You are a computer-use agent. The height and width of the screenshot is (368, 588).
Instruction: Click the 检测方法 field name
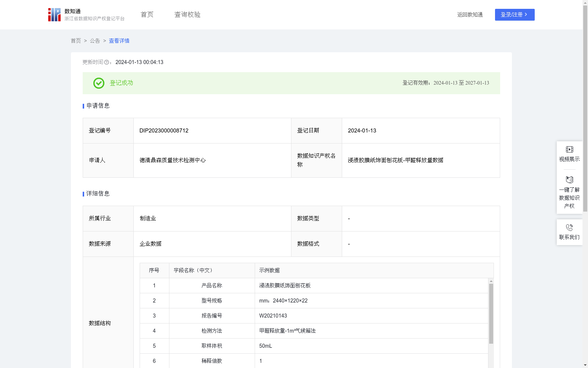pyautogui.click(x=212, y=331)
